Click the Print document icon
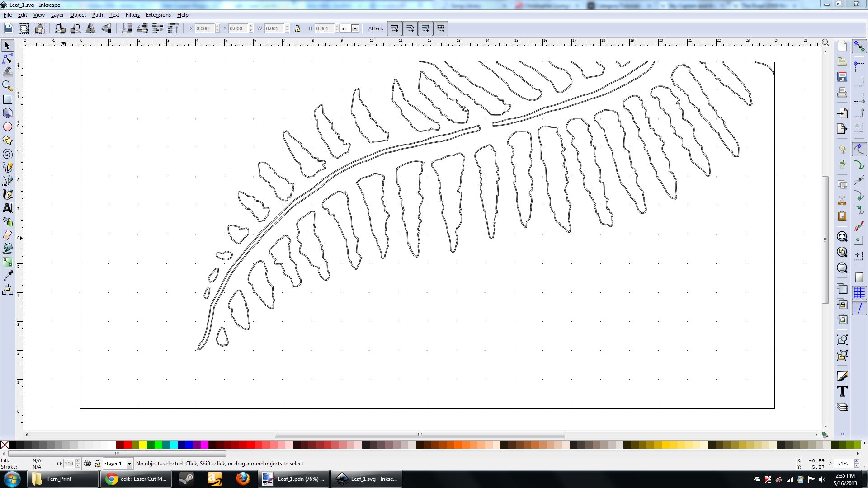 click(842, 92)
